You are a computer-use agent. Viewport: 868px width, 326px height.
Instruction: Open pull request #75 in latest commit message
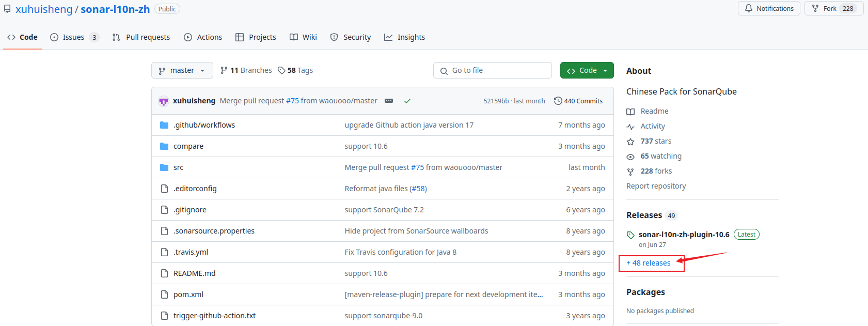click(293, 101)
